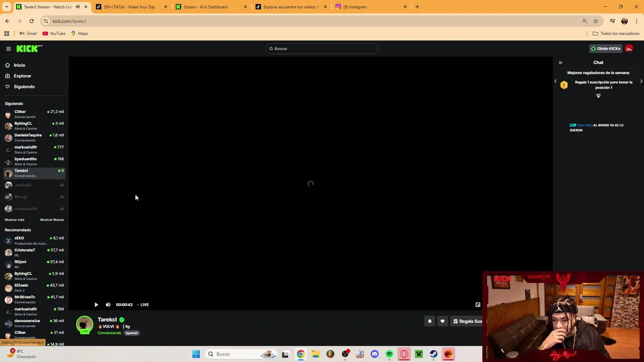Bookmark this page with the star icon
The width and height of the screenshot is (644, 362).
click(x=596, y=21)
